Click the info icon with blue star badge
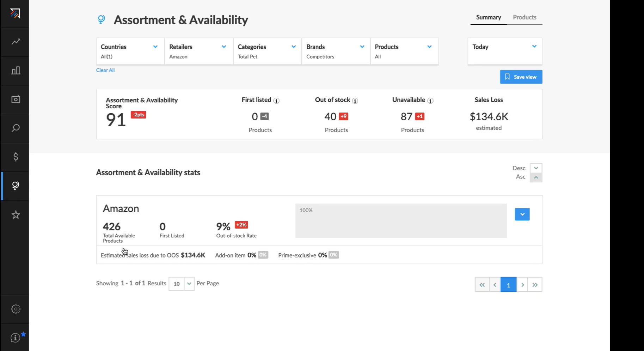This screenshot has height=351, width=644. [x=15, y=338]
